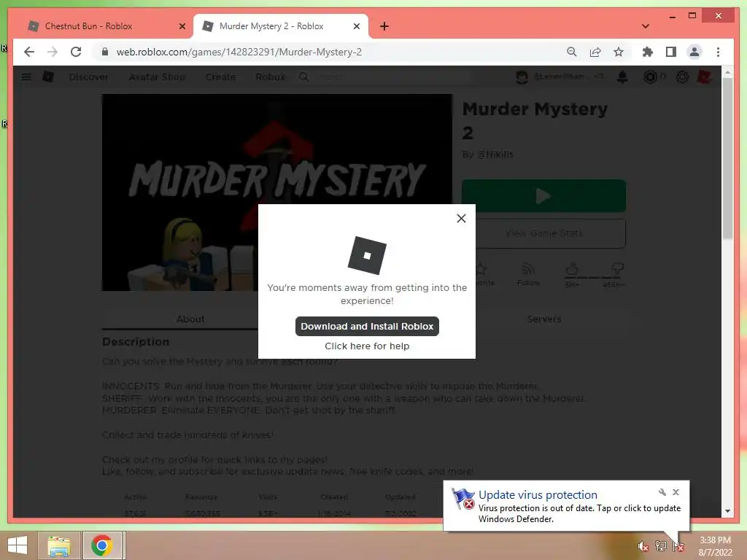Select the About tab
The height and width of the screenshot is (560, 747).
190,319
